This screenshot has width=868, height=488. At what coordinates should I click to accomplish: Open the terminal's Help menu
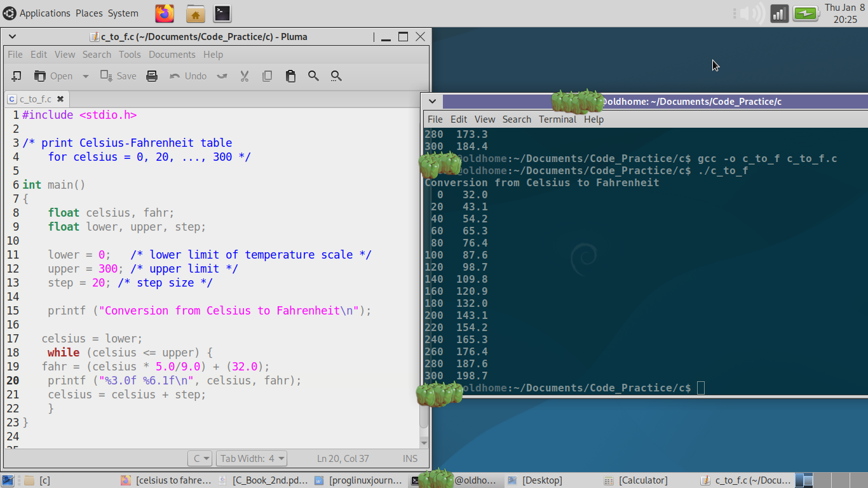593,119
